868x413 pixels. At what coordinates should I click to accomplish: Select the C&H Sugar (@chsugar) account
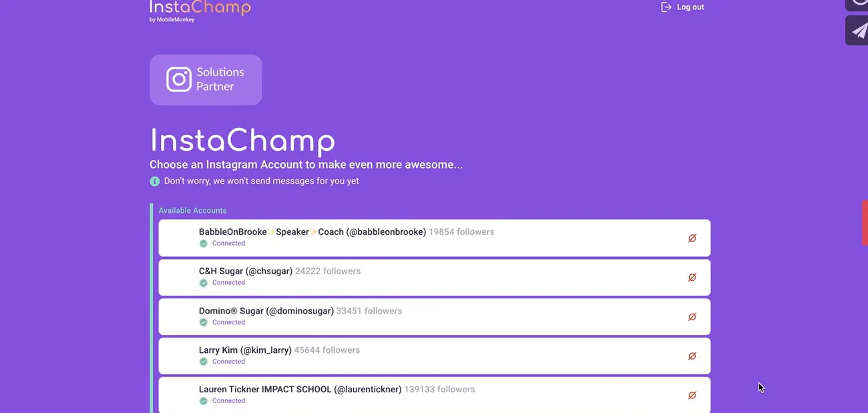[x=434, y=277]
